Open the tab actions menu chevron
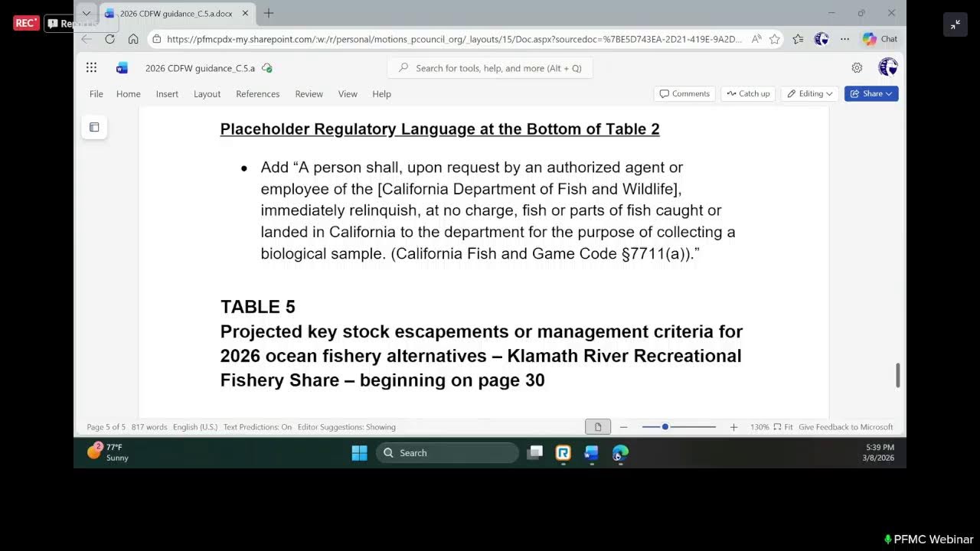 click(87, 13)
